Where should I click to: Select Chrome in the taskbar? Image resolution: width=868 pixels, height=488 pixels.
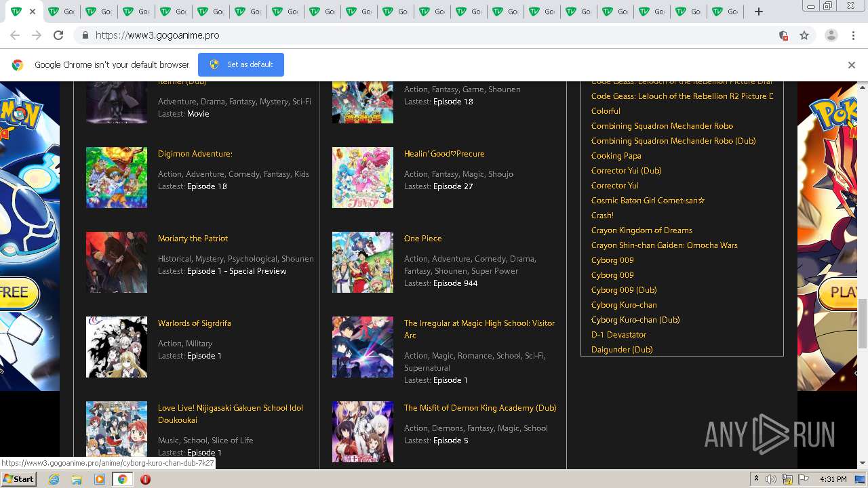[123, 479]
